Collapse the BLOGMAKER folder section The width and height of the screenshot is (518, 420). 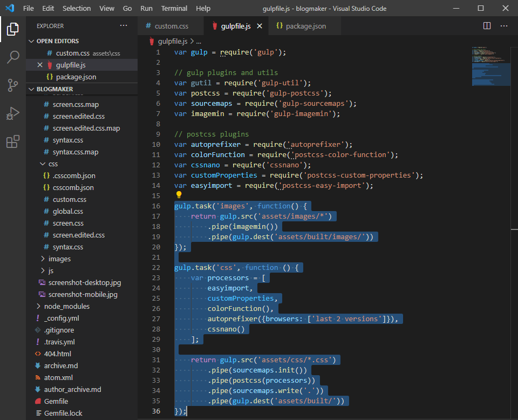tap(31, 89)
